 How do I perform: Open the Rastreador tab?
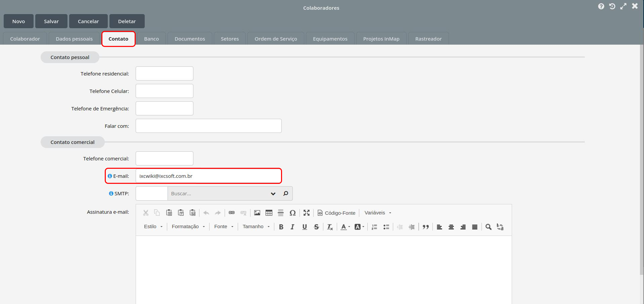(428, 39)
